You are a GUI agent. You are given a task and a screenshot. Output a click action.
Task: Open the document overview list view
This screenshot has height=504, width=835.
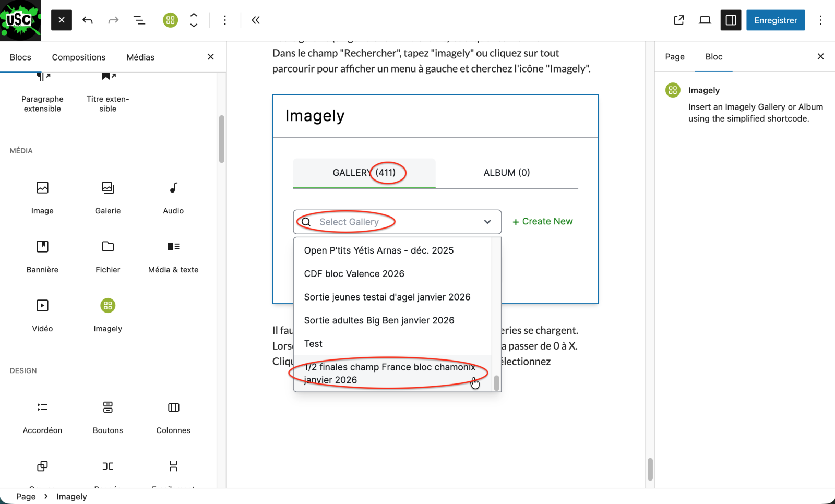pos(139,20)
